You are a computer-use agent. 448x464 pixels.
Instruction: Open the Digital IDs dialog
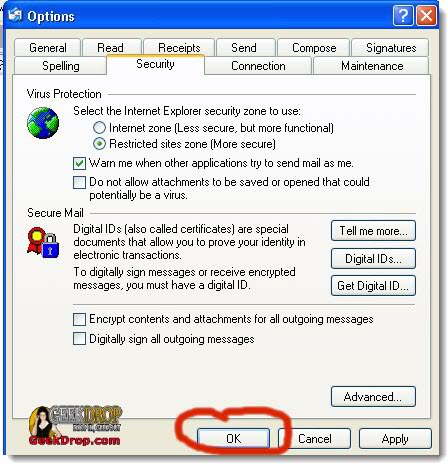373,259
